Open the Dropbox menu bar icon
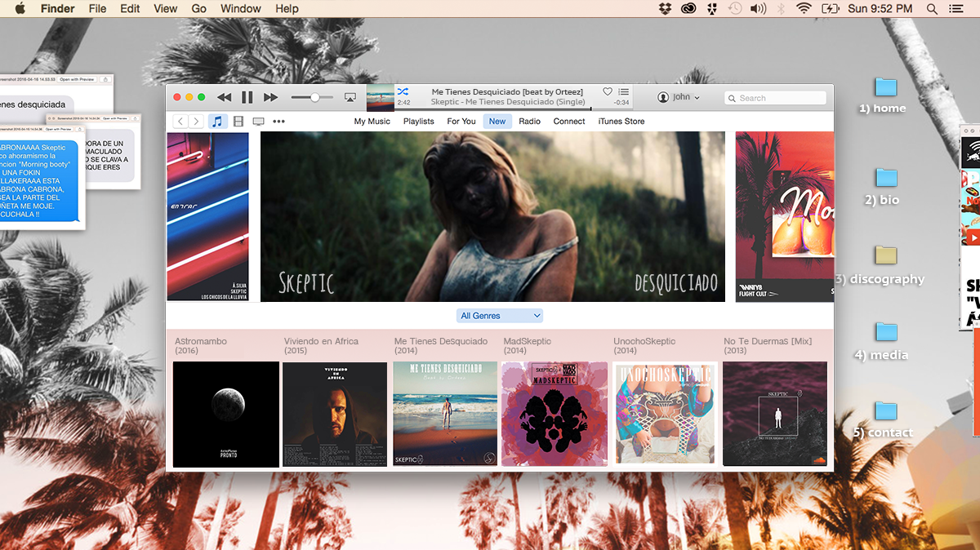980x550 pixels. click(665, 8)
